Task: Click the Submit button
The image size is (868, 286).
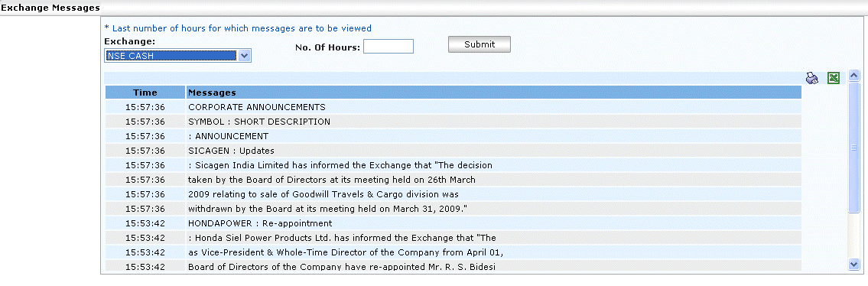Action: pyautogui.click(x=480, y=44)
